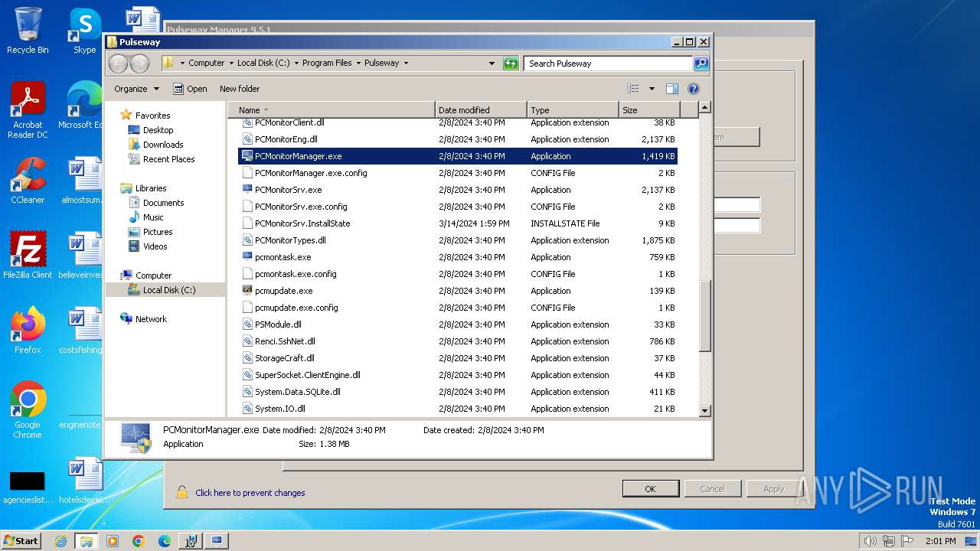Sort files by Type column
The width and height of the screenshot is (980, 551).
[573, 110]
